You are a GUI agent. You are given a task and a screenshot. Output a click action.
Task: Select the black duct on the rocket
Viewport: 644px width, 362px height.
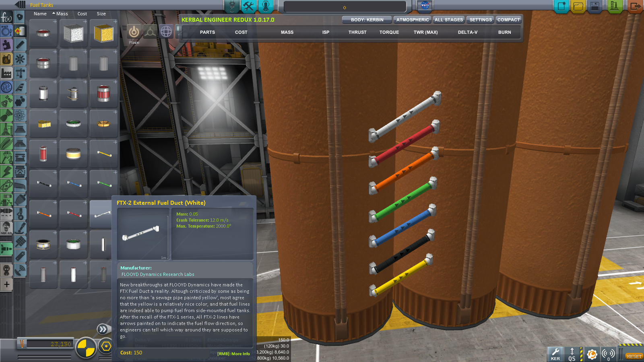coord(402,251)
